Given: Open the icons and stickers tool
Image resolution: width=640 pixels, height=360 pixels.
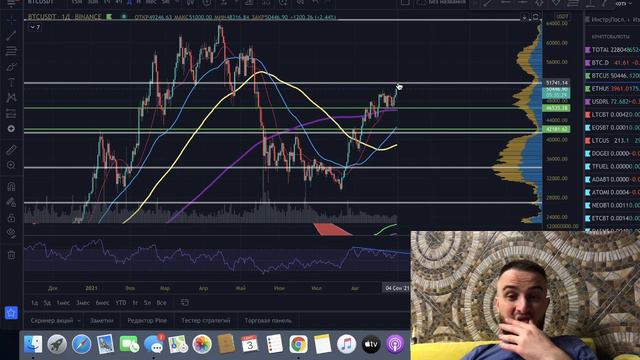Looking at the screenshot, I should (11, 129).
